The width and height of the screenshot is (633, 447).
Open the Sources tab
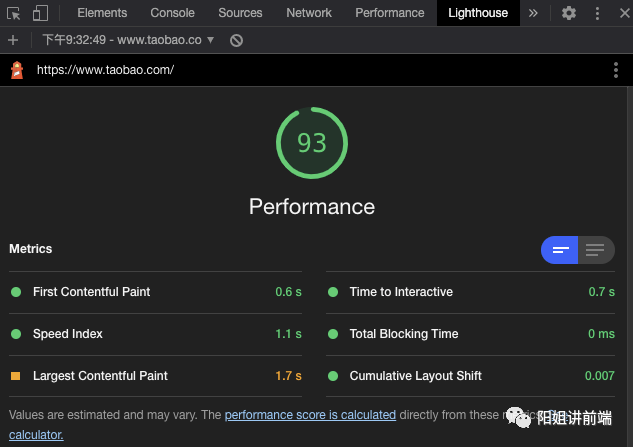(240, 13)
